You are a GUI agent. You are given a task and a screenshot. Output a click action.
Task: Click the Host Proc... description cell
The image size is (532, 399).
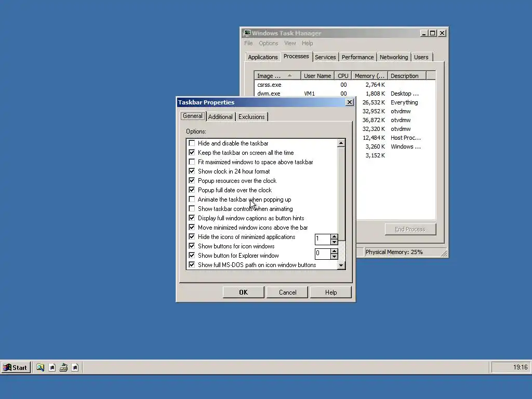click(405, 138)
